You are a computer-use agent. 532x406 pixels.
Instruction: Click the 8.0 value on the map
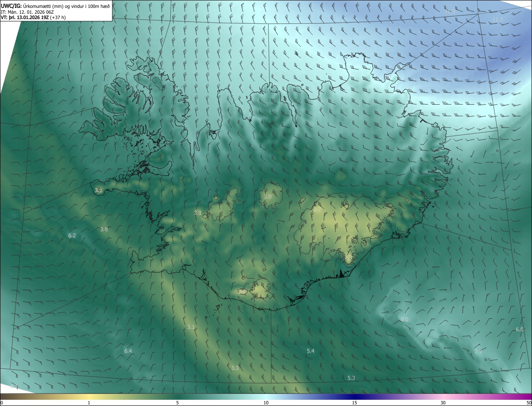[x=404, y=319]
